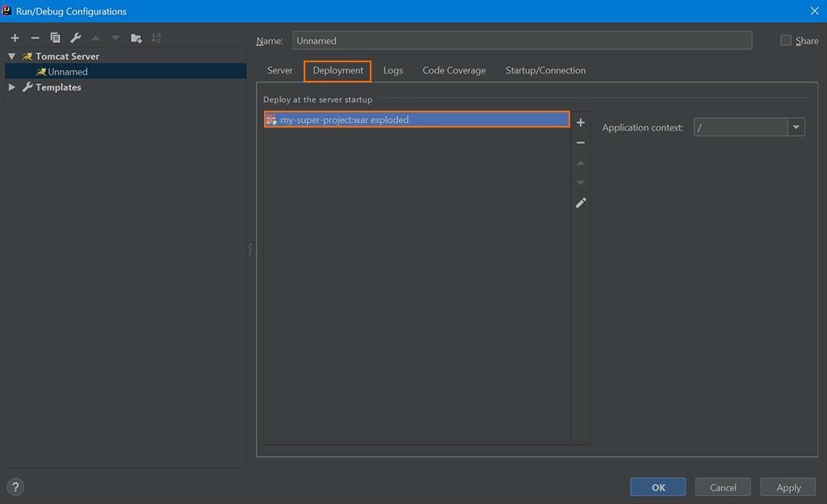Screen dimensions: 827x504
Task: Open help via question mark icon
Action: pos(15,487)
